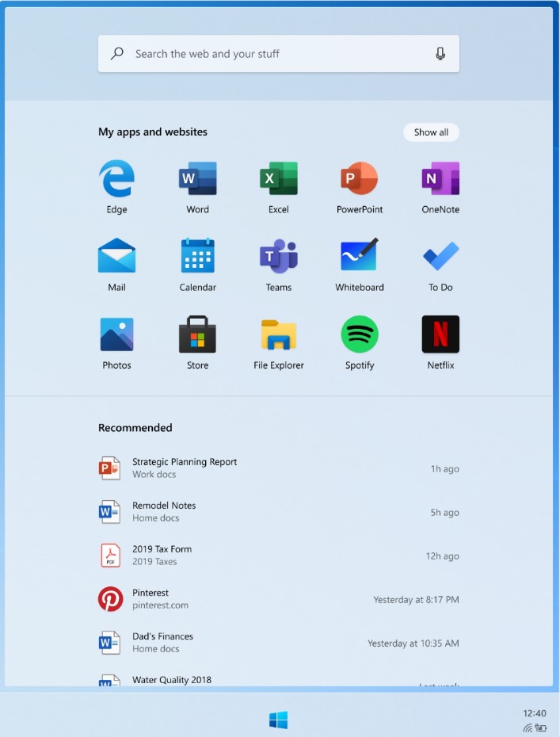Screen dimensions: 560x737
Task: Click the 'pinterest.com' subtitle text
Action: 160,605
